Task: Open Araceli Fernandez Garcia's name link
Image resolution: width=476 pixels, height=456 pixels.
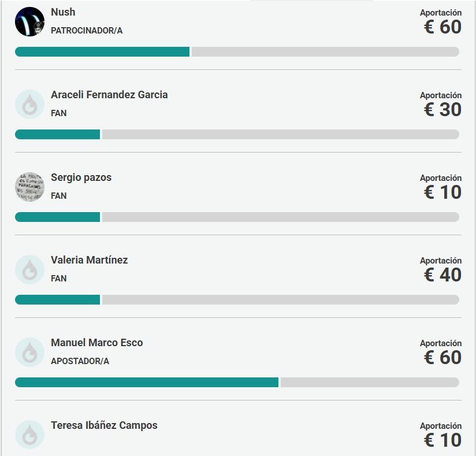Action: (109, 95)
